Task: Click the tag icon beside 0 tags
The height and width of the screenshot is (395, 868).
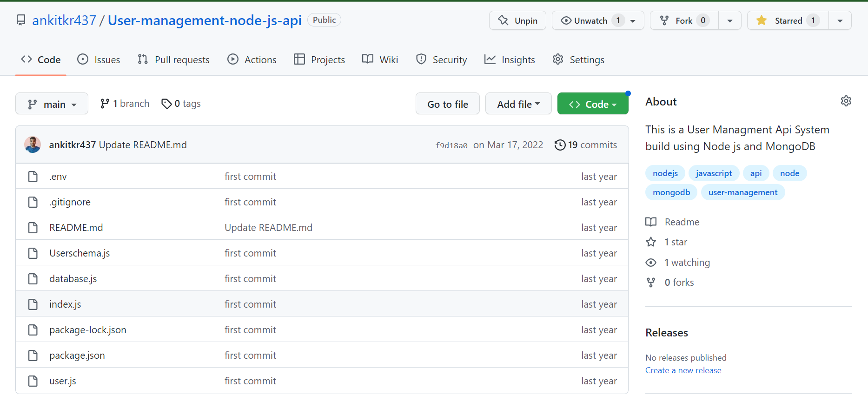Action: [166, 104]
